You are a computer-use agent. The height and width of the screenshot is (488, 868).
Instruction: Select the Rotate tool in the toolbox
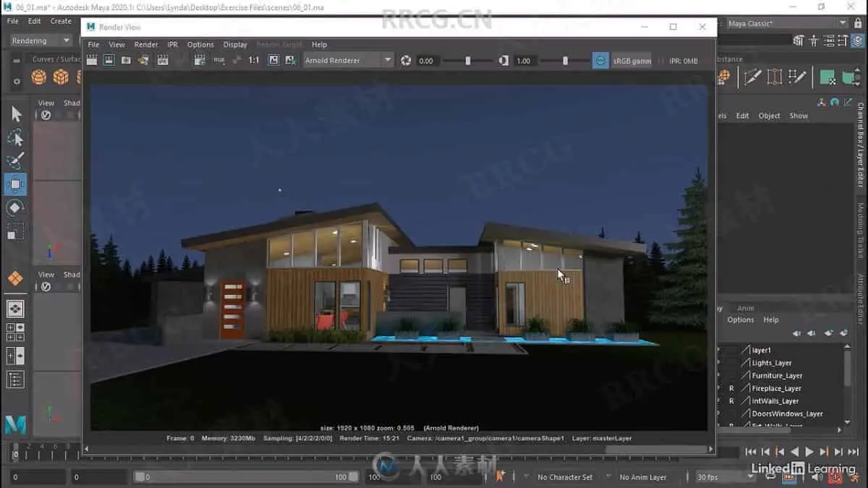pyautogui.click(x=15, y=207)
